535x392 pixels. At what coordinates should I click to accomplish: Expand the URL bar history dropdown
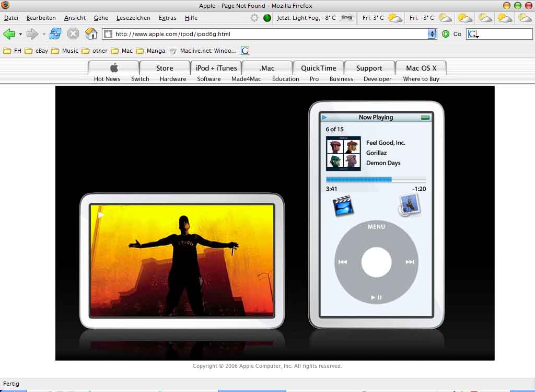point(432,34)
